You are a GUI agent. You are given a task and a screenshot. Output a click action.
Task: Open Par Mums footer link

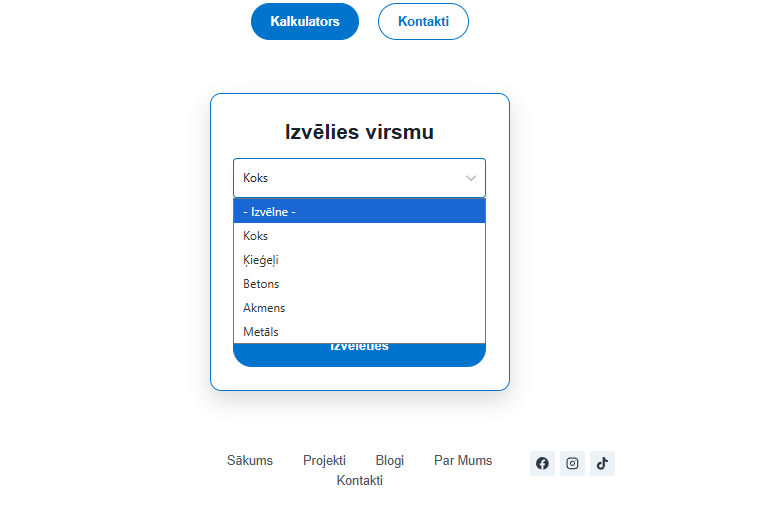pos(463,461)
